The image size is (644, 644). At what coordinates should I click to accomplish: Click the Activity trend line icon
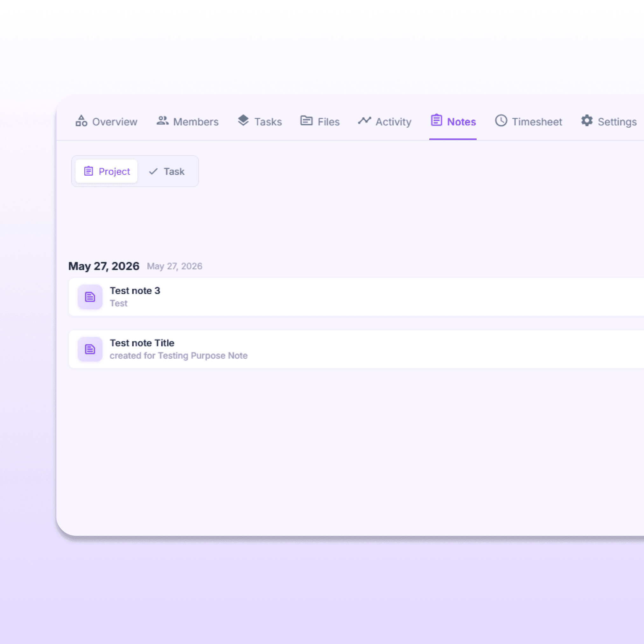tap(365, 120)
